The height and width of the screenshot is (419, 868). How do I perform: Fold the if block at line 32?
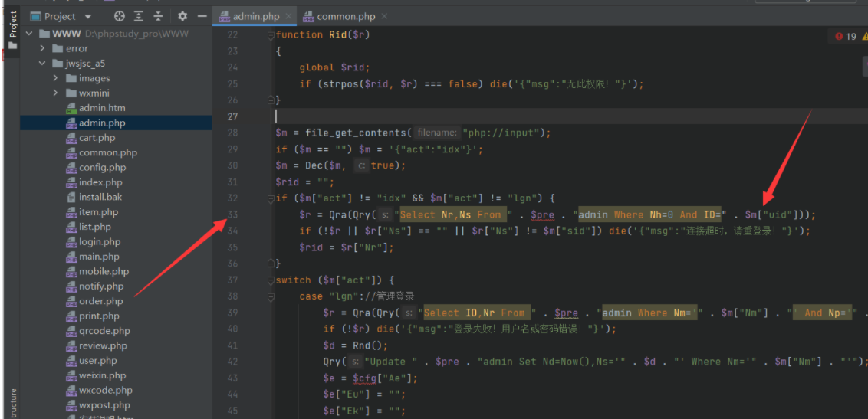click(x=271, y=198)
